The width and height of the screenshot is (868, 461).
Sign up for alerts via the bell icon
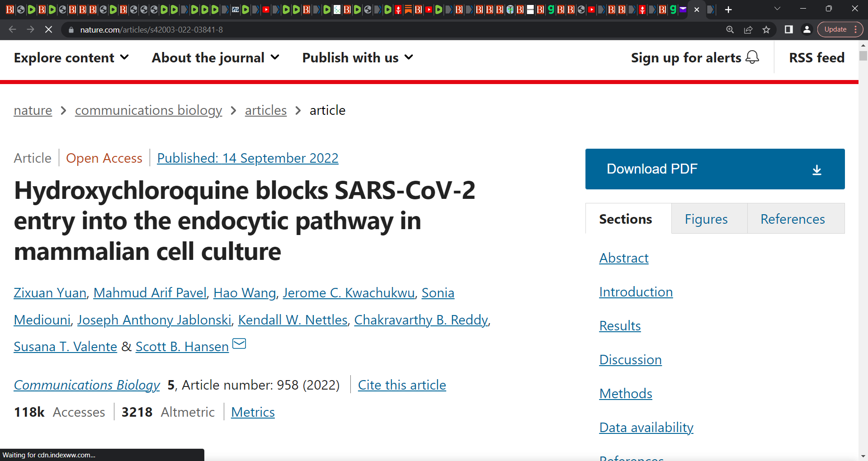(752, 57)
